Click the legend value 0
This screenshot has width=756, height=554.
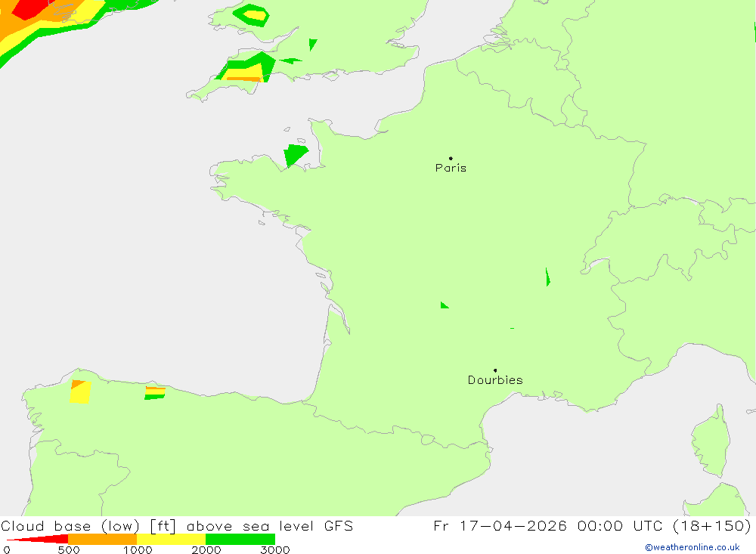(x=7, y=549)
